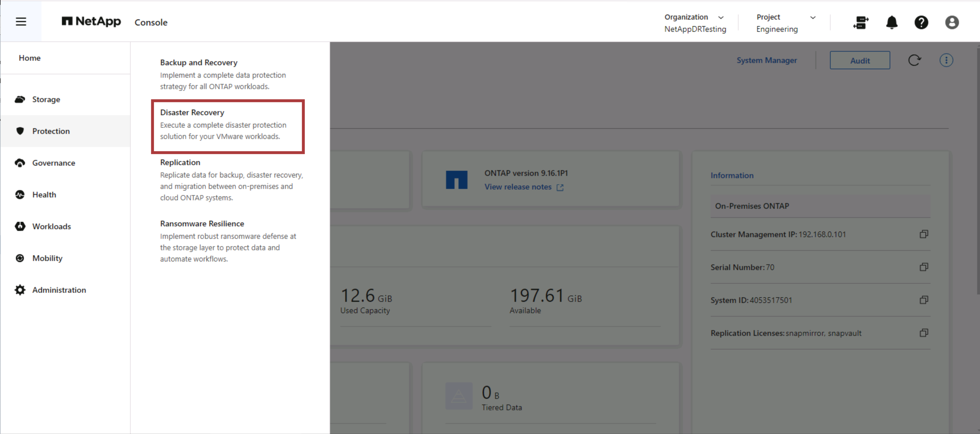Open the user account profile

click(952, 22)
